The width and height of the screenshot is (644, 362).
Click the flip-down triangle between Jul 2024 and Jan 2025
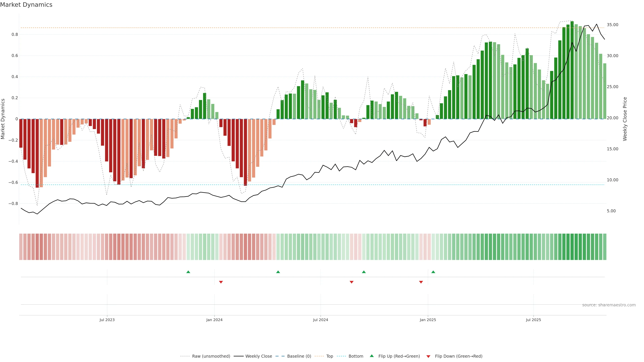pyautogui.click(x=352, y=282)
